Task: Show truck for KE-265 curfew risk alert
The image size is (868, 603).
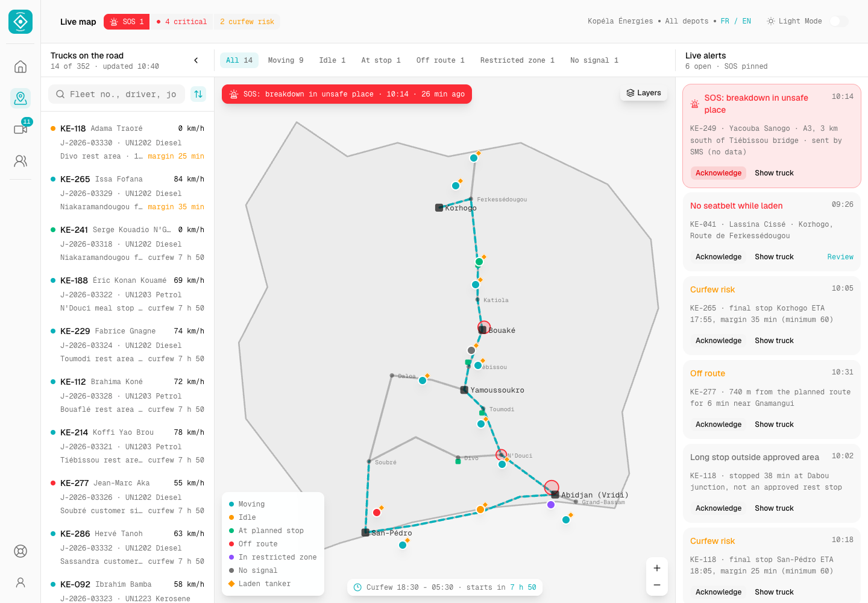Action: pyautogui.click(x=774, y=341)
